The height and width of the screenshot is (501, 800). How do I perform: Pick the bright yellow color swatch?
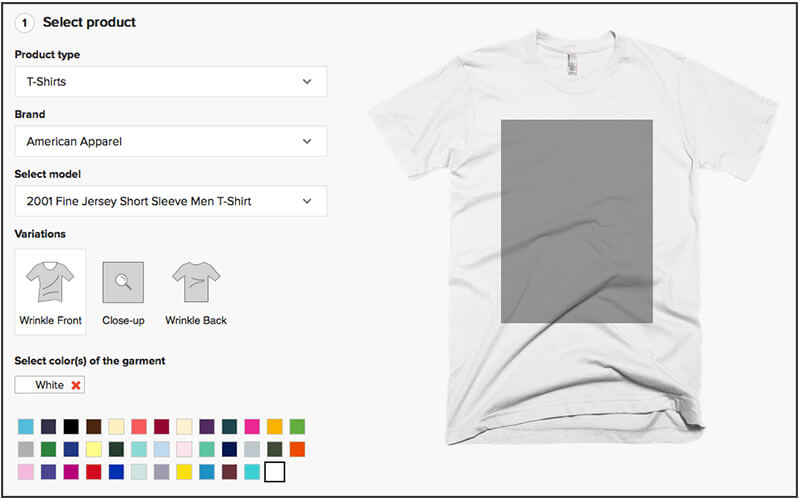(x=184, y=472)
